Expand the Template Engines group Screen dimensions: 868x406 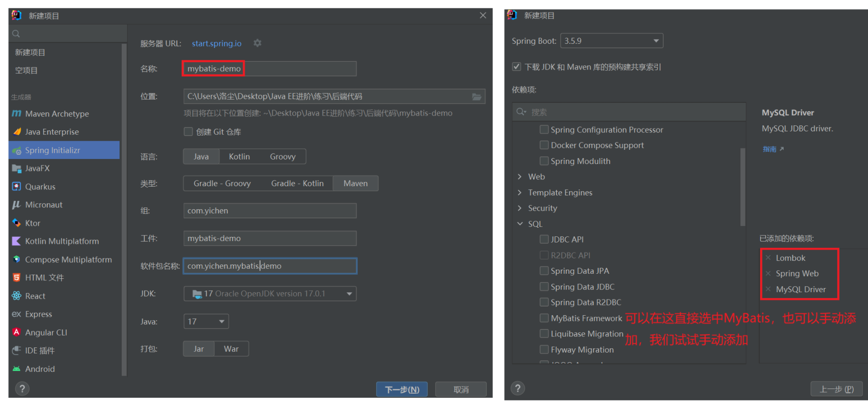click(x=520, y=192)
